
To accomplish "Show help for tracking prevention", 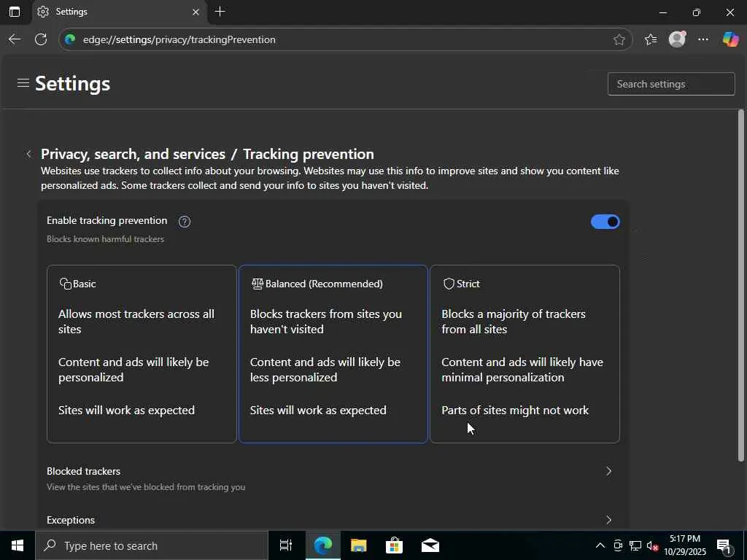I will (x=185, y=222).
